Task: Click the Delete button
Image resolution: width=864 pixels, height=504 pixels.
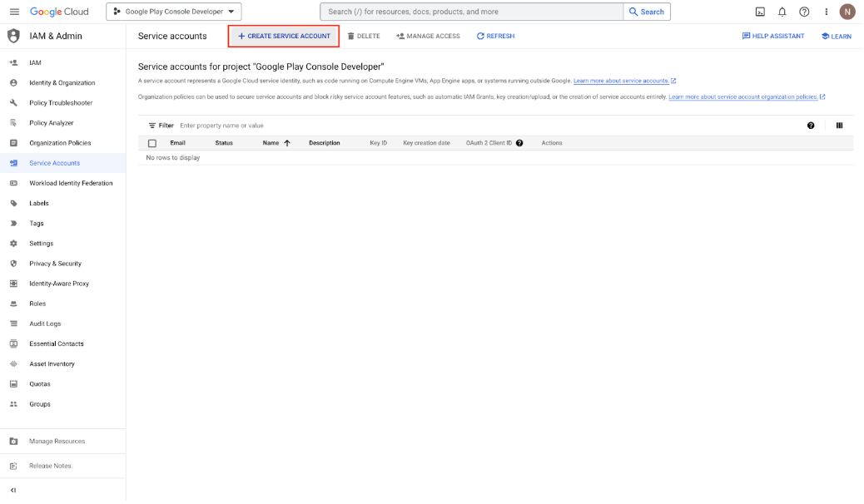Action: click(364, 36)
